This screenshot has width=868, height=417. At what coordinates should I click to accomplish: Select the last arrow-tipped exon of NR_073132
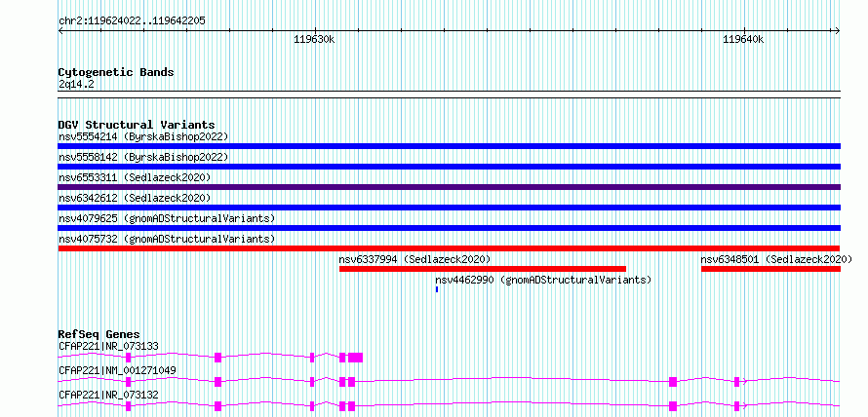tap(737, 406)
